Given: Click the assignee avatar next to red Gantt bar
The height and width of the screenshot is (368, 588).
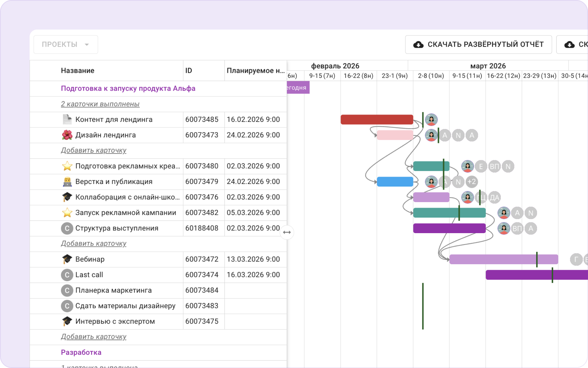Looking at the screenshot, I should pos(431,120).
